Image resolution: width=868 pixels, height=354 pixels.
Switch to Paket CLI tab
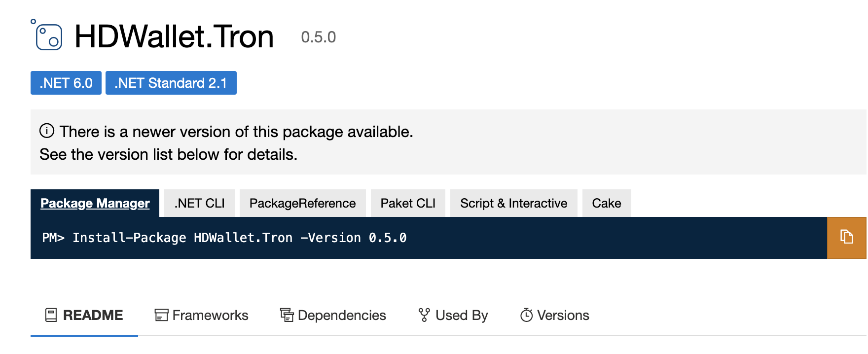tap(408, 203)
